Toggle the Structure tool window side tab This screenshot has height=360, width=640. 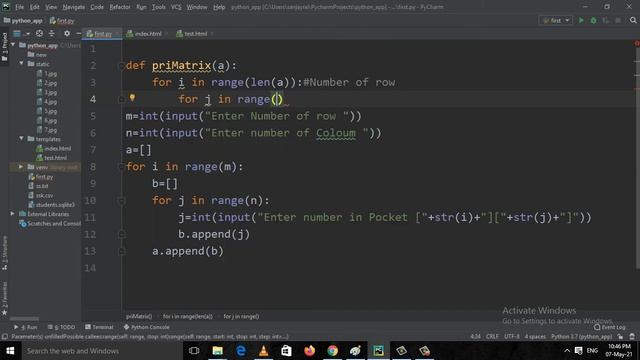4,253
